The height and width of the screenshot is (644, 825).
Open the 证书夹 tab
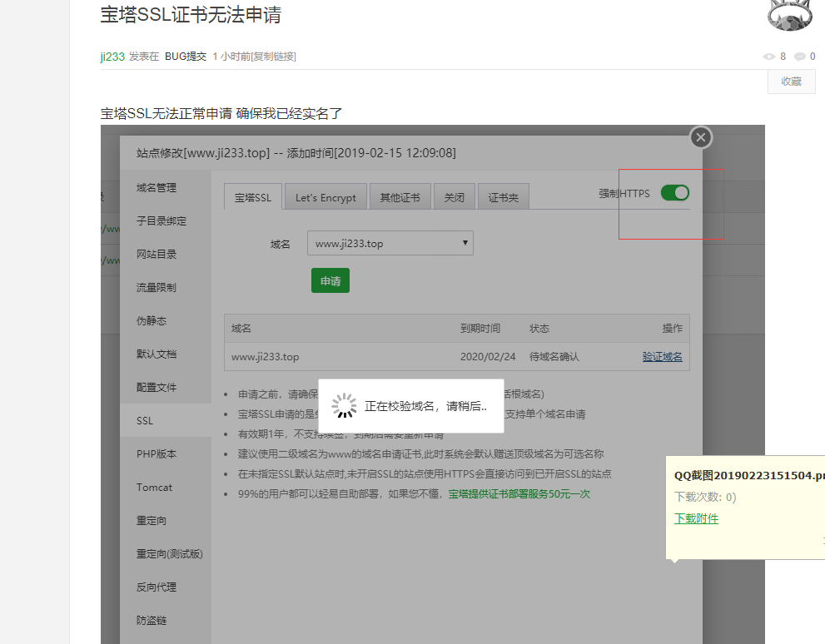coord(504,197)
